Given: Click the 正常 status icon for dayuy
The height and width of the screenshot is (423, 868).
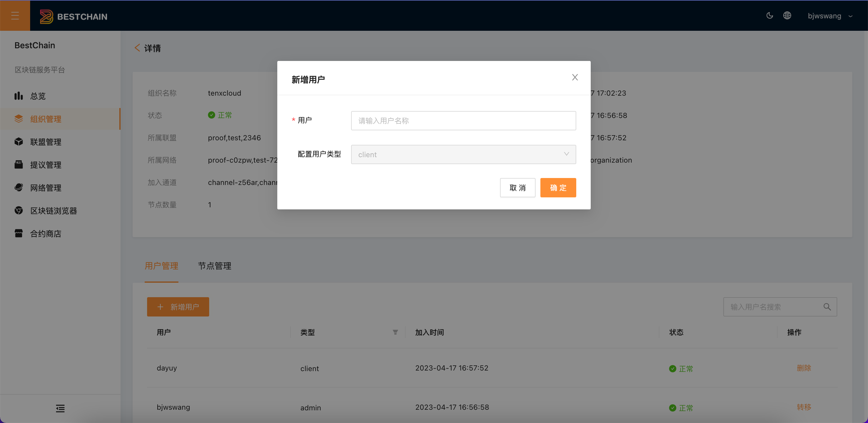Looking at the screenshot, I should 672,369.
